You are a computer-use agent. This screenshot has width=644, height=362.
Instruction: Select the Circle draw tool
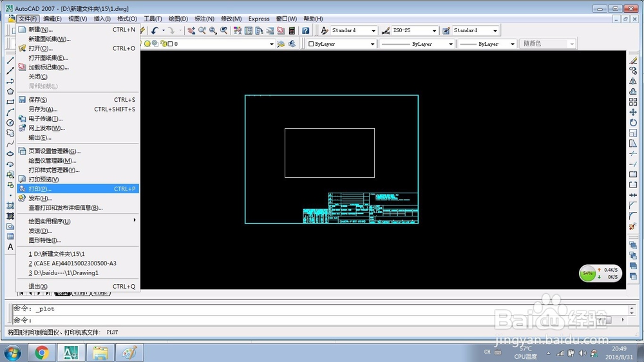tap(10, 122)
